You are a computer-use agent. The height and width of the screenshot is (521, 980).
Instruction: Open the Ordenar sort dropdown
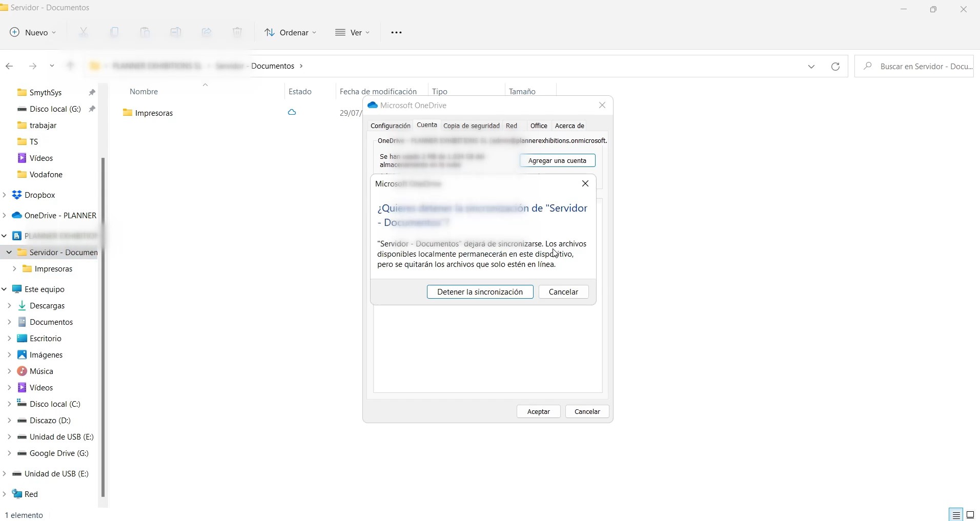coord(291,32)
